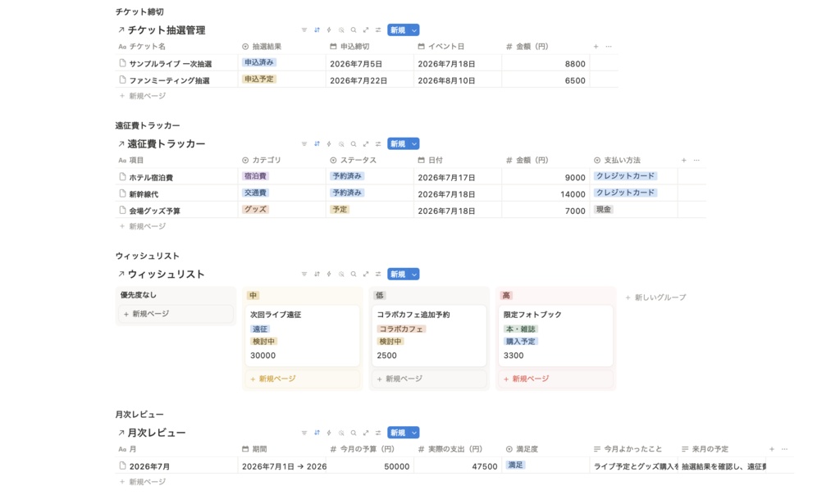Screen dimensions: 840x504
Task: Open 次回ライブ遠征 card
Action: pos(302,335)
